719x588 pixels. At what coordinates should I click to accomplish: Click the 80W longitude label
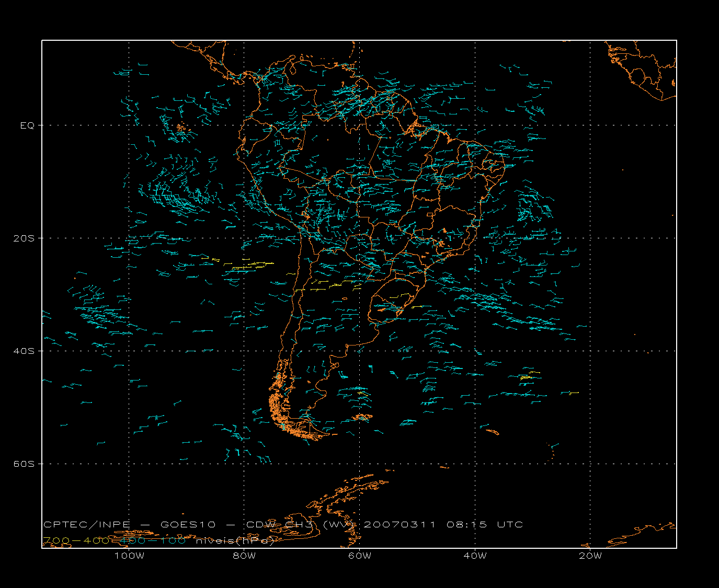coord(244,556)
